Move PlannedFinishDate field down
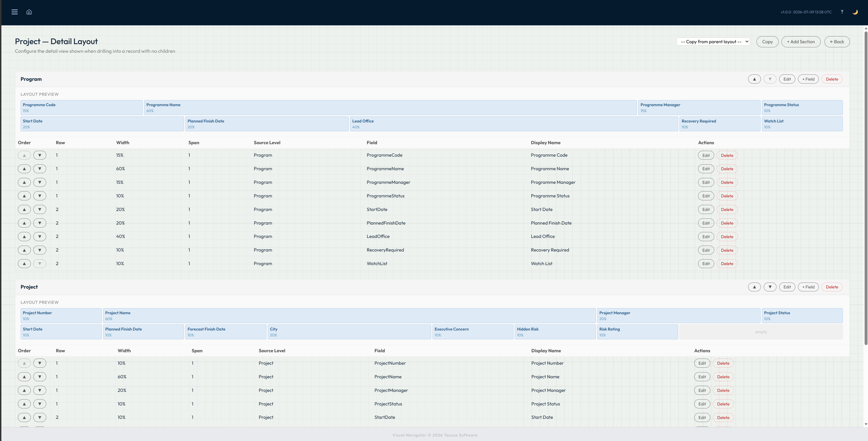The height and width of the screenshot is (441, 868). [x=40, y=223]
